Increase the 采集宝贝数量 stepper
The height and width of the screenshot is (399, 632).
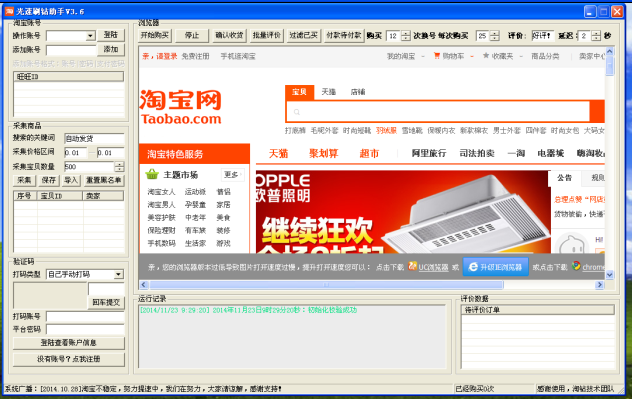point(119,164)
